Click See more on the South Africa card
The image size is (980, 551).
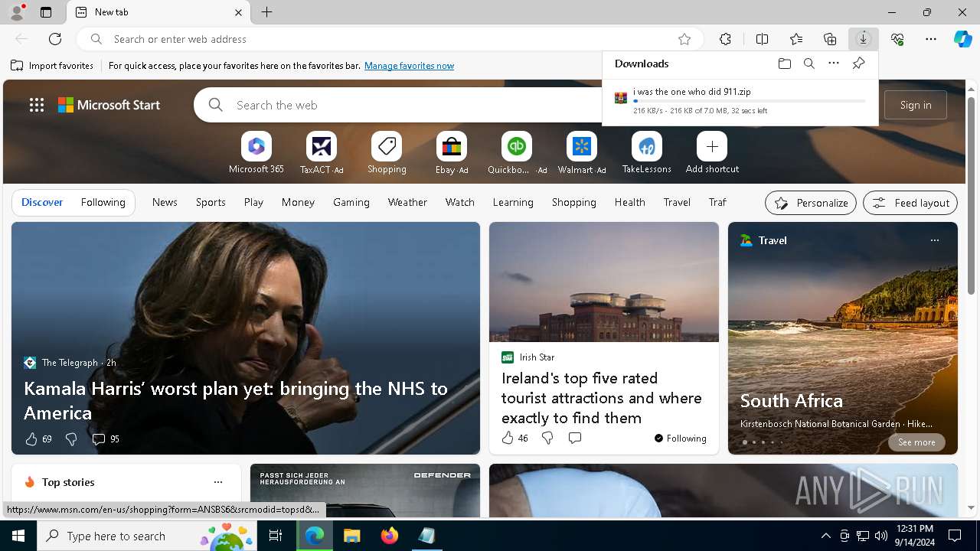tap(916, 442)
